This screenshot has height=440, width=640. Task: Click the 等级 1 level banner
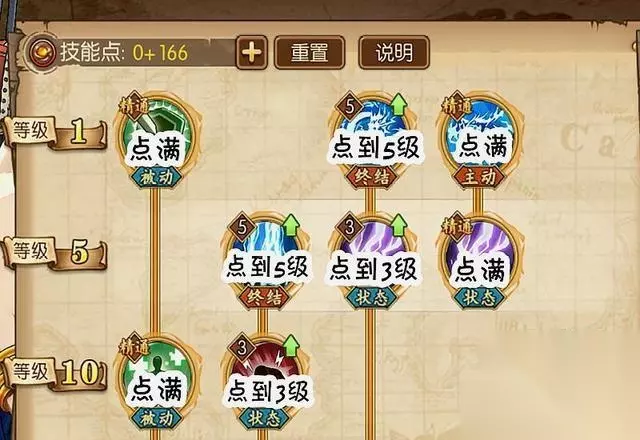click(x=55, y=133)
